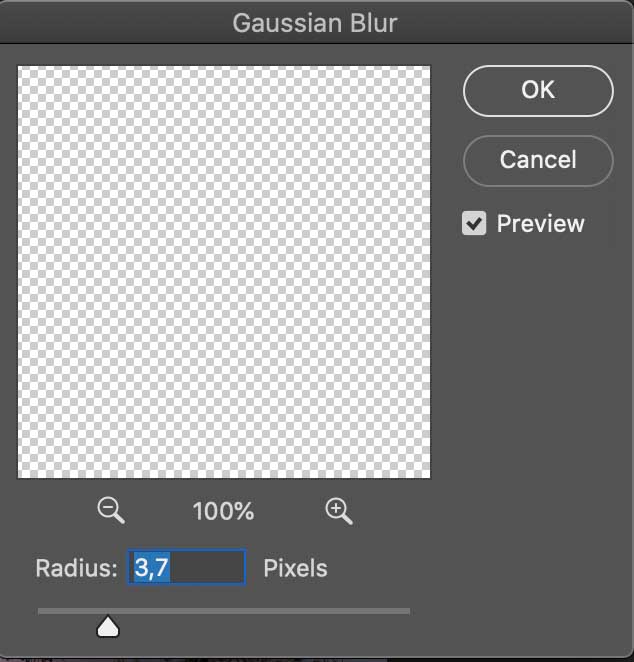The width and height of the screenshot is (634, 662).
Task: Click the highlighted 3,7 radius value
Action: click(x=152, y=567)
